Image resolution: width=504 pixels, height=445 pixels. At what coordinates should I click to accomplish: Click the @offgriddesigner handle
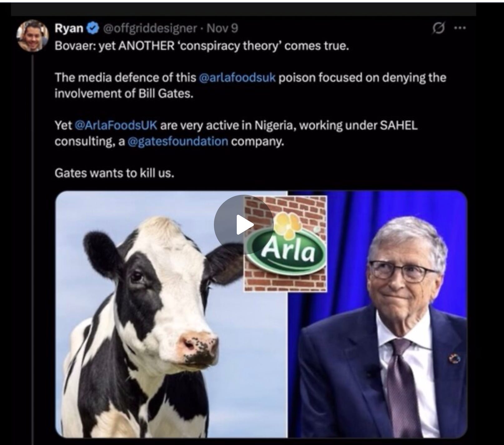[x=150, y=28]
